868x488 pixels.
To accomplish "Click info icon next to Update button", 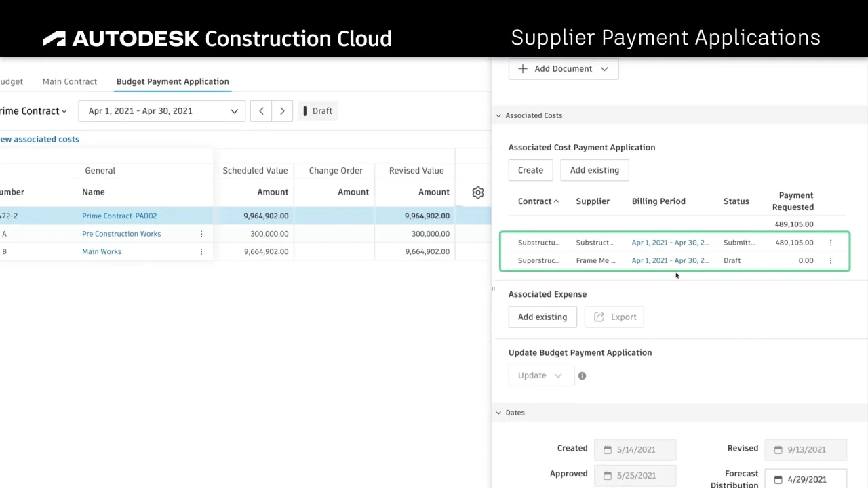I will point(582,375).
